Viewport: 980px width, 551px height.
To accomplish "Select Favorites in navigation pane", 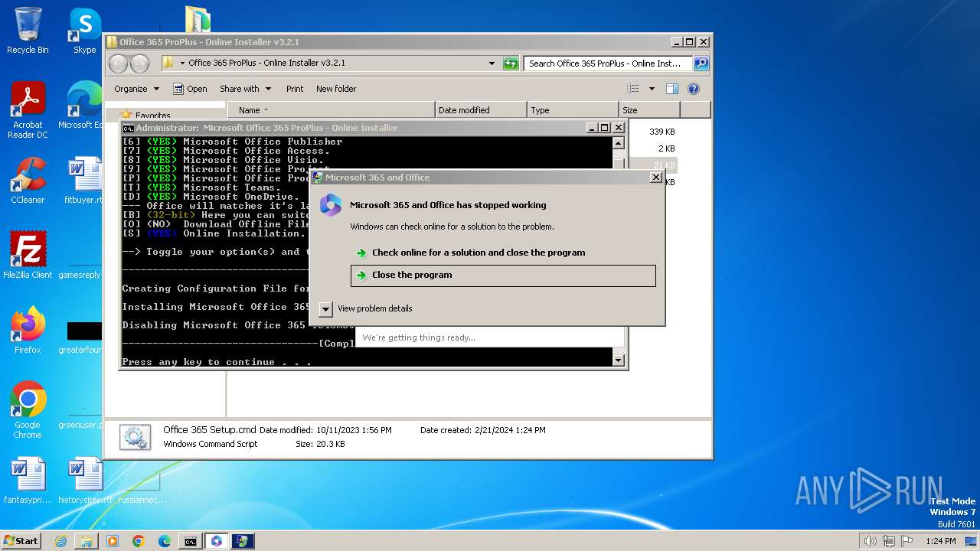I will [x=152, y=116].
